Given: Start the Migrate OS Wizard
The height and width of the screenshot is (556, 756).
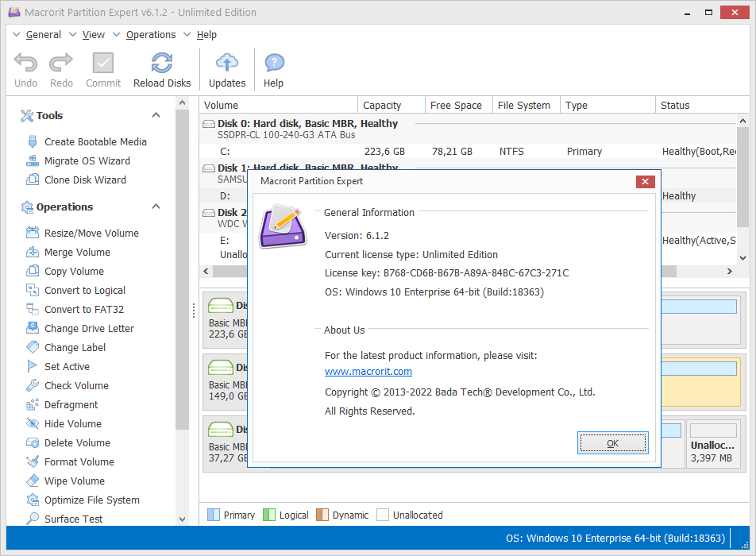Looking at the screenshot, I should coord(87,161).
